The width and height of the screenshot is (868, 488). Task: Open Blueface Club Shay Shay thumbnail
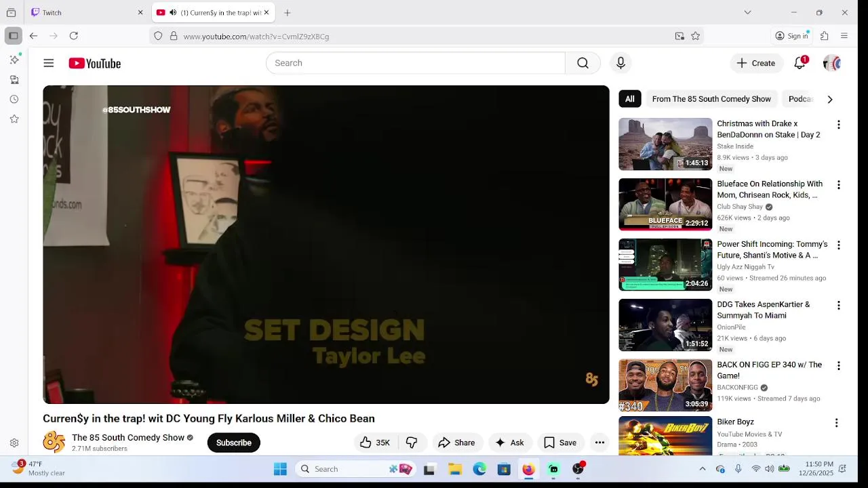(x=665, y=205)
